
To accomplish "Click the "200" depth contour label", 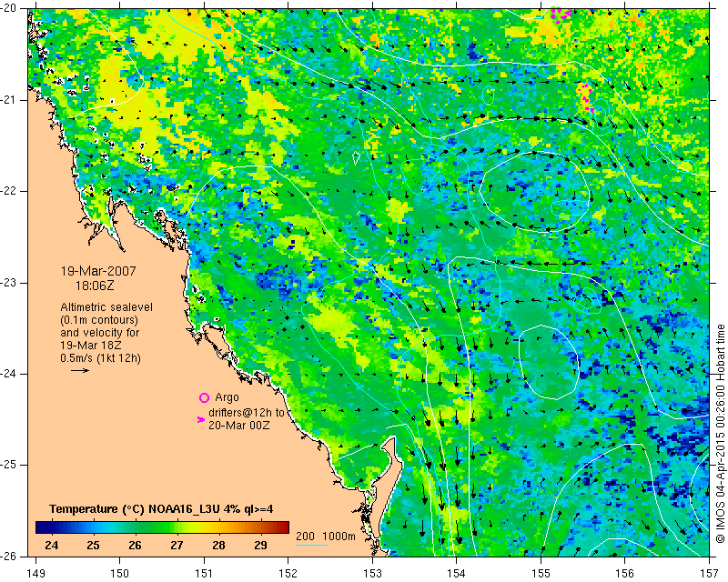I will [305, 536].
